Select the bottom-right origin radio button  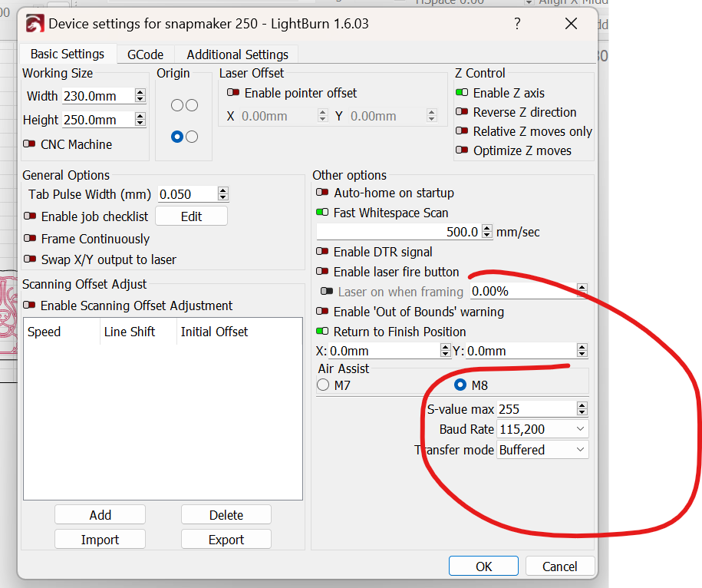[192, 137]
